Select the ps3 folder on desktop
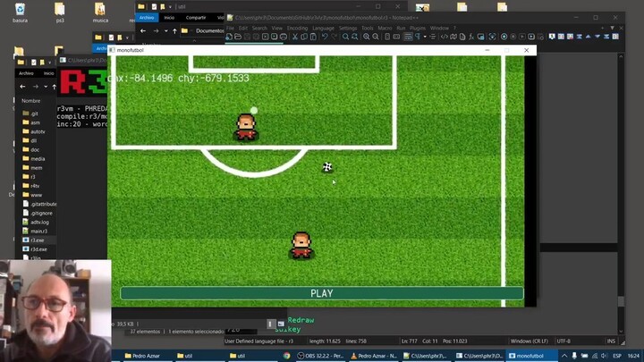 (60, 13)
